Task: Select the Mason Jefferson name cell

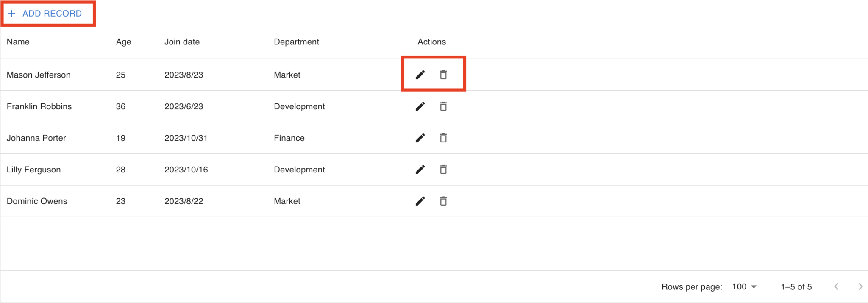Action: (39, 75)
